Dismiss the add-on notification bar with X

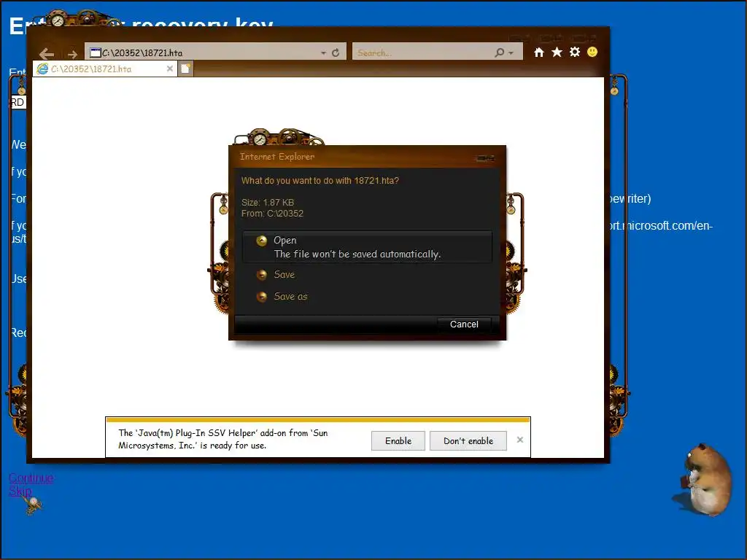point(520,440)
